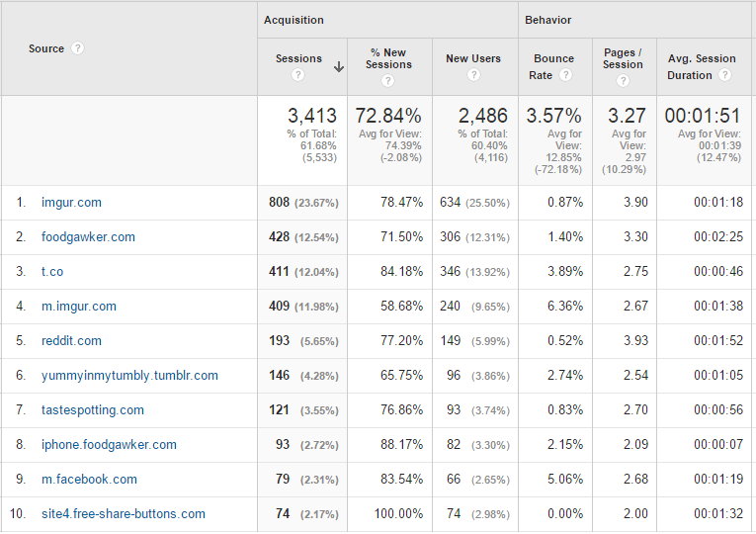The image size is (756, 534).
Task: Sort by Sessions column header
Action: 298,58
